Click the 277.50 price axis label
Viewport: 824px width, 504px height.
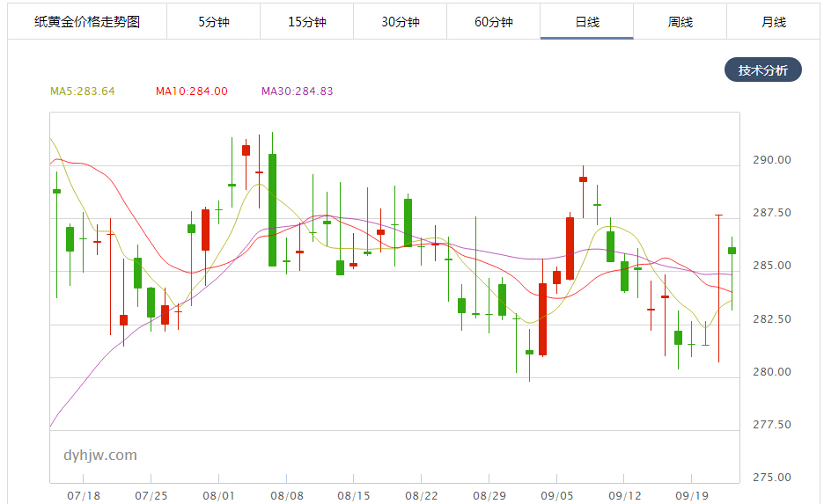click(x=771, y=424)
